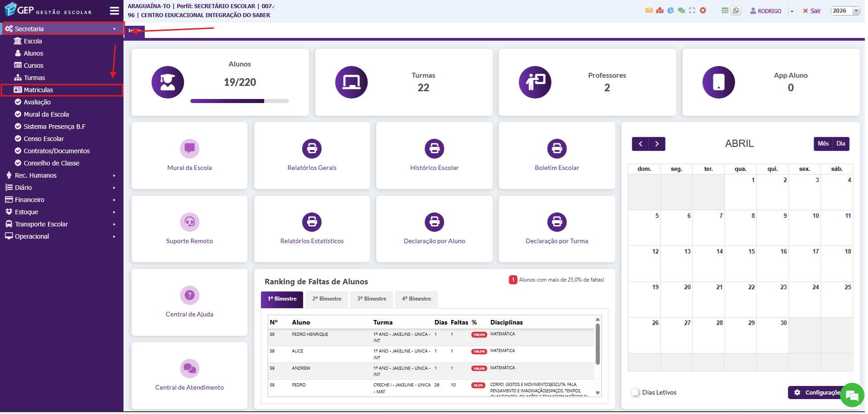Viewport: 868px width, 414px height.
Task: Click the Sair logout link
Action: pos(812,11)
